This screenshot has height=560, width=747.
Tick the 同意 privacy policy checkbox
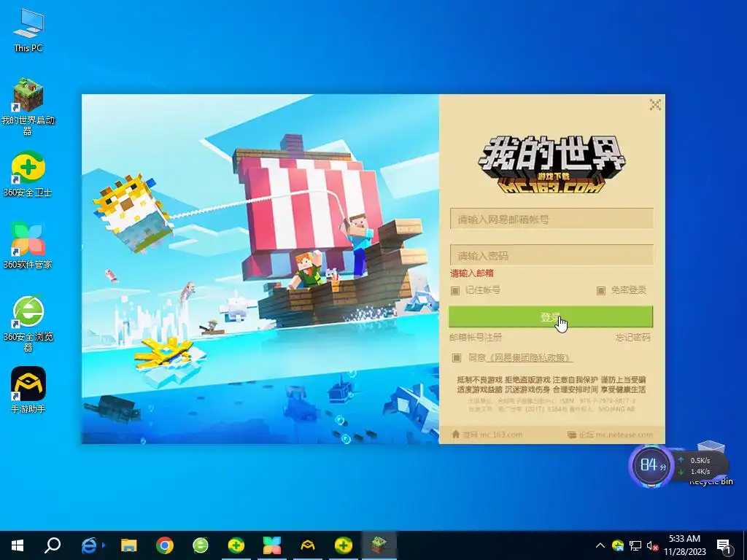coord(457,357)
